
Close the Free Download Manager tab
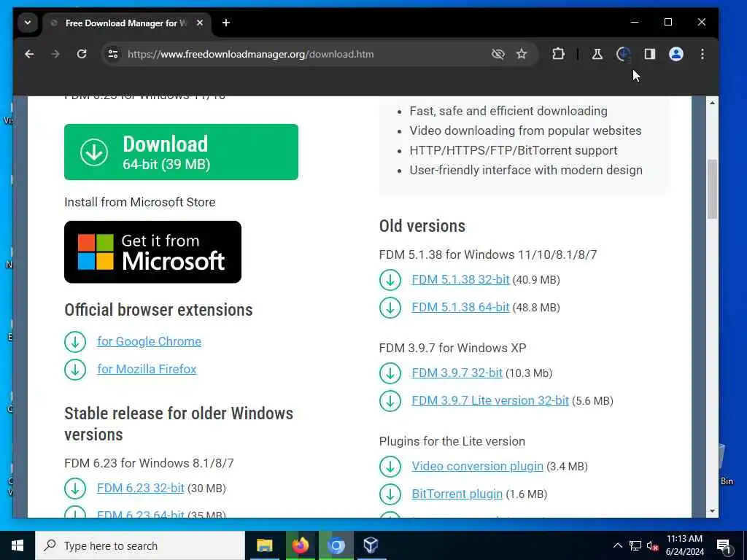(200, 23)
